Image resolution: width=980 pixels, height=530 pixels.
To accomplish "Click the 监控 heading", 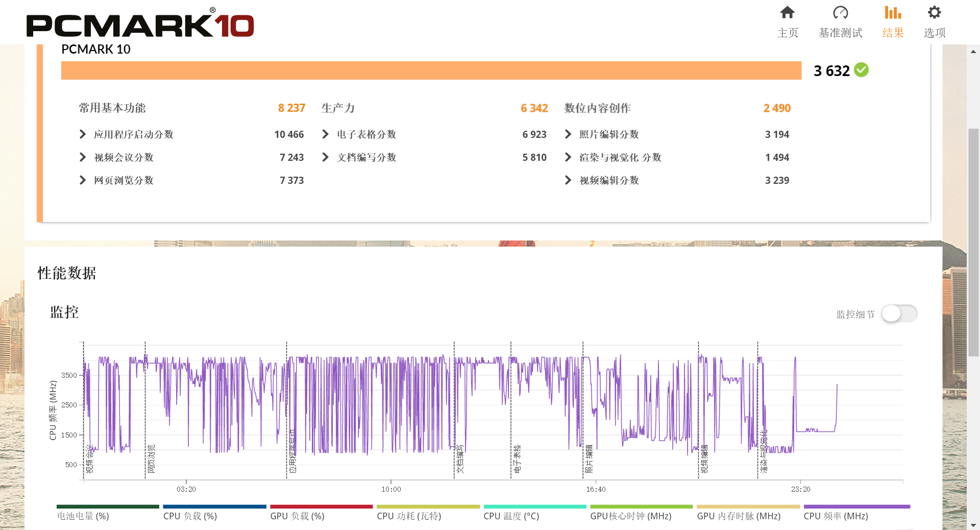I will (x=64, y=312).
